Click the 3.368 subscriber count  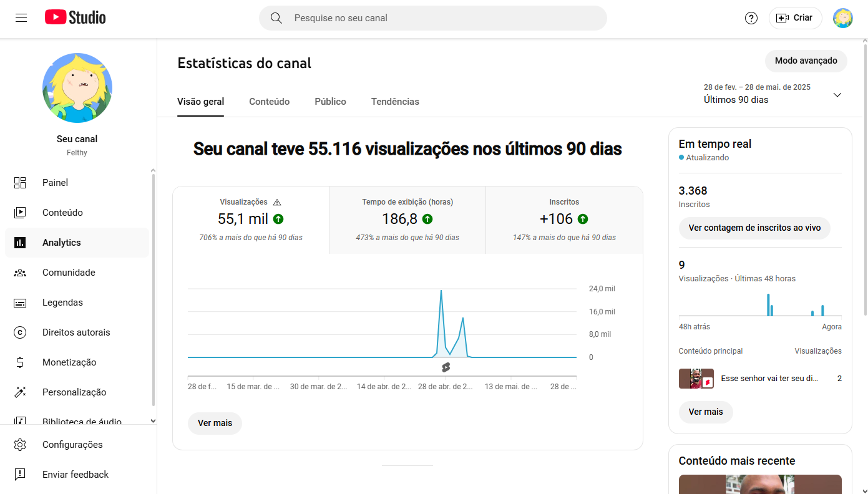(693, 191)
